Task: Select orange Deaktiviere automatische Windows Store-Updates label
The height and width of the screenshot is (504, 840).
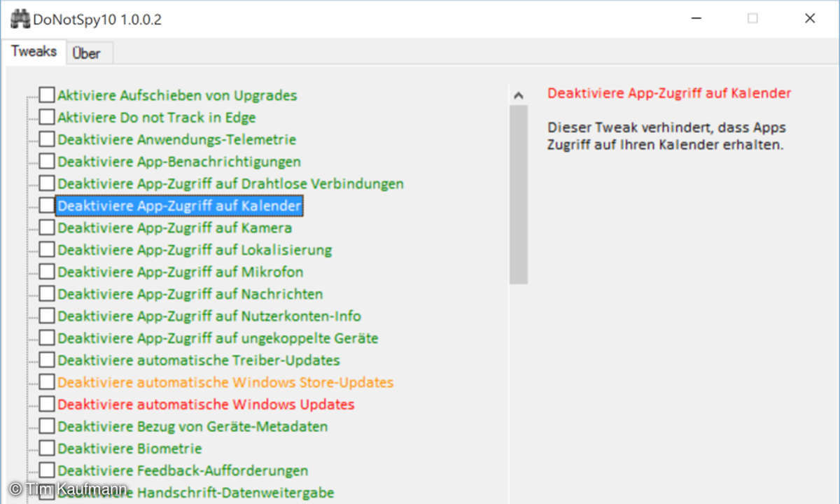Action: tap(225, 382)
